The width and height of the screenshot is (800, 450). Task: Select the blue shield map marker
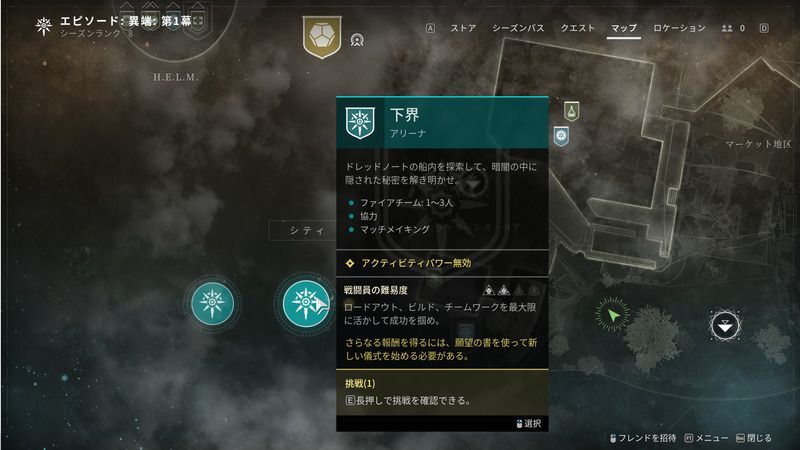[x=561, y=136]
